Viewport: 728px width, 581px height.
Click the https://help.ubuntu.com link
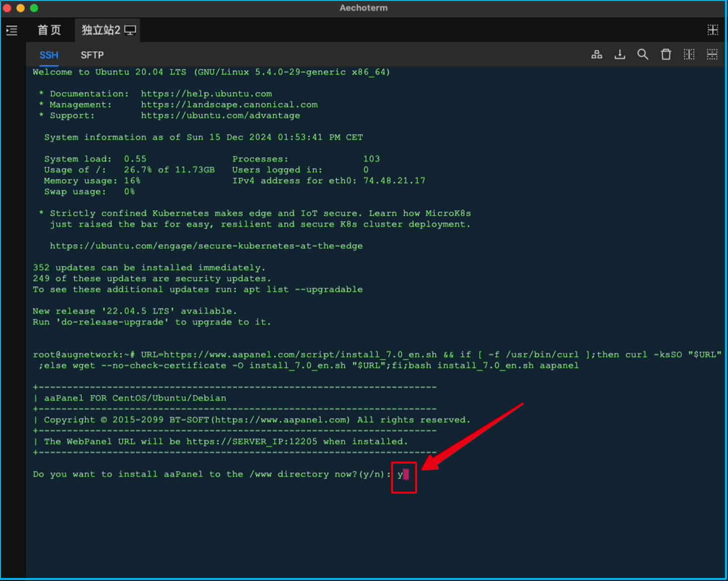(207, 94)
